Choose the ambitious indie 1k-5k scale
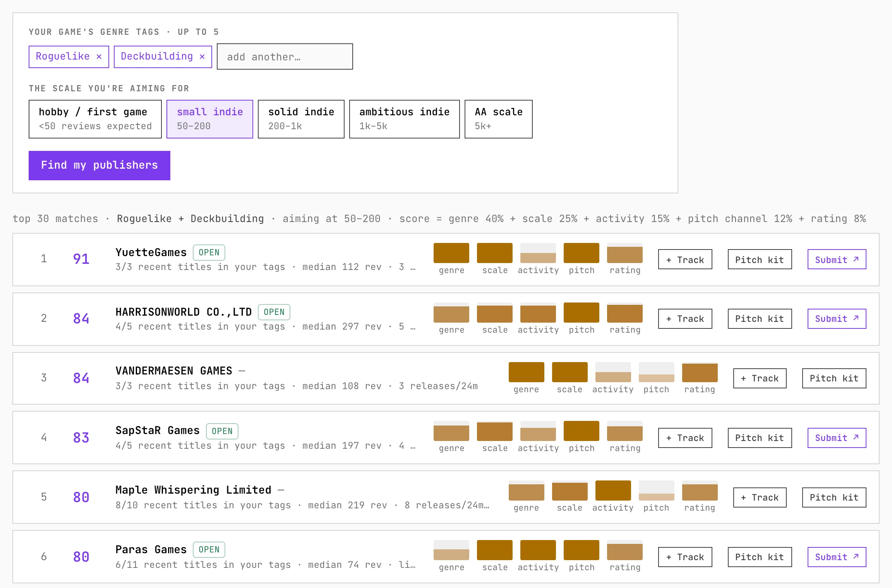892x588 pixels. [405, 119]
